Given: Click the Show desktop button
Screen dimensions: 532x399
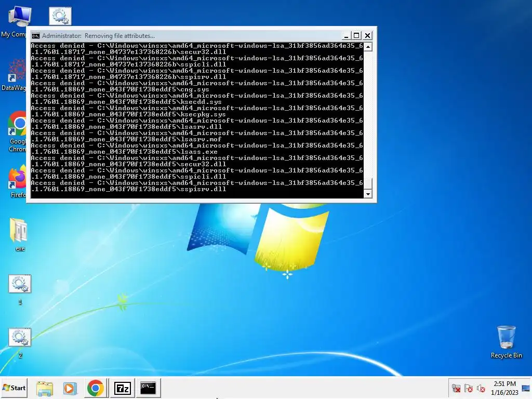Looking at the screenshot, I should (526, 388).
